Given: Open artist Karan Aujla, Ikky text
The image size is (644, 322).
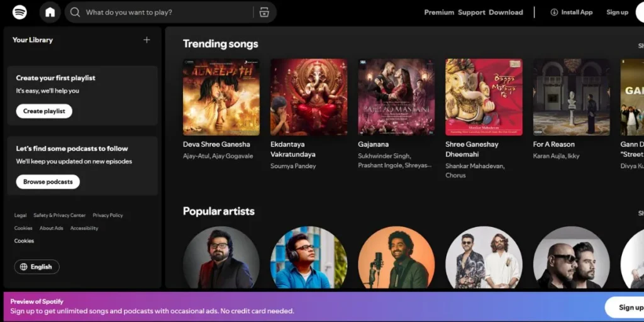Looking at the screenshot, I should click(556, 156).
